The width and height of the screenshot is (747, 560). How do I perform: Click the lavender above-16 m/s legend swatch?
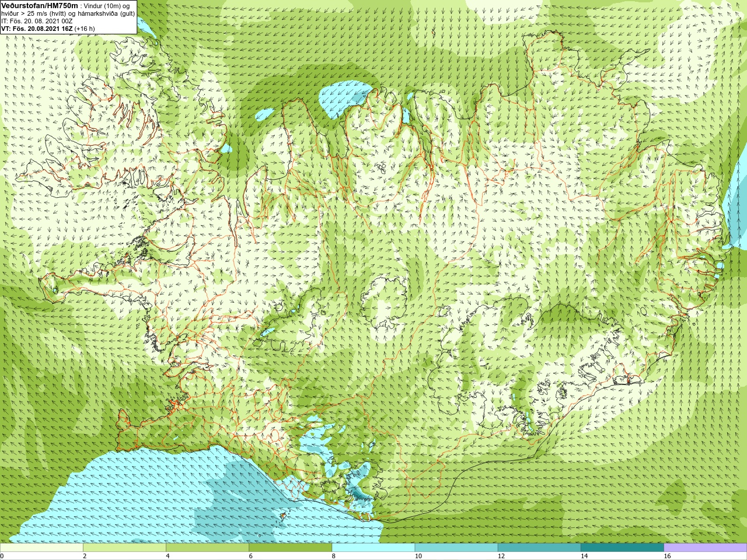[705, 548]
